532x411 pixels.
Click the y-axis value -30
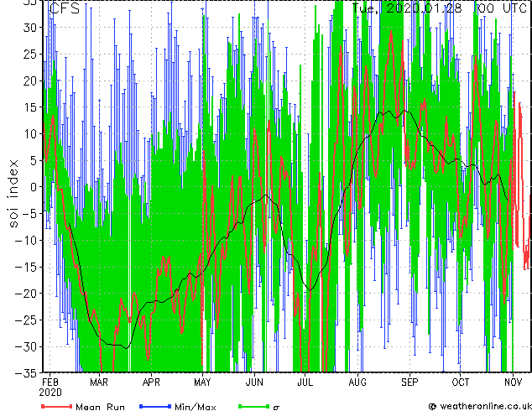(x=25, y=346)
